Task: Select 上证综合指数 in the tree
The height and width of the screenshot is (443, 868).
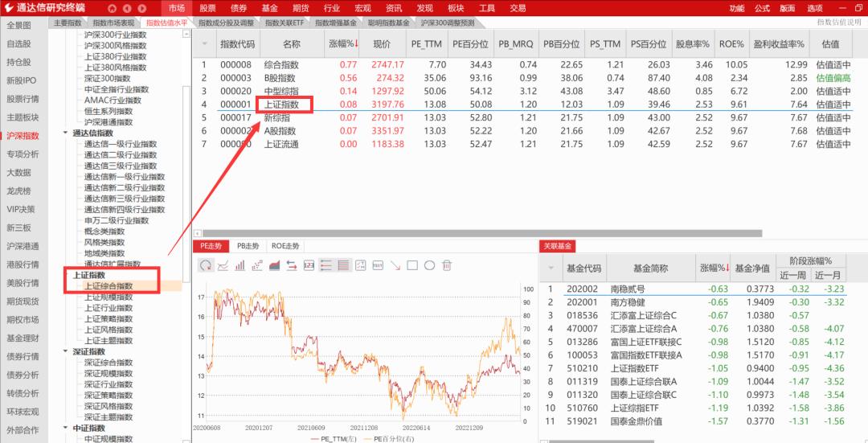Action: pyautogui.click(x=108, y=286)
